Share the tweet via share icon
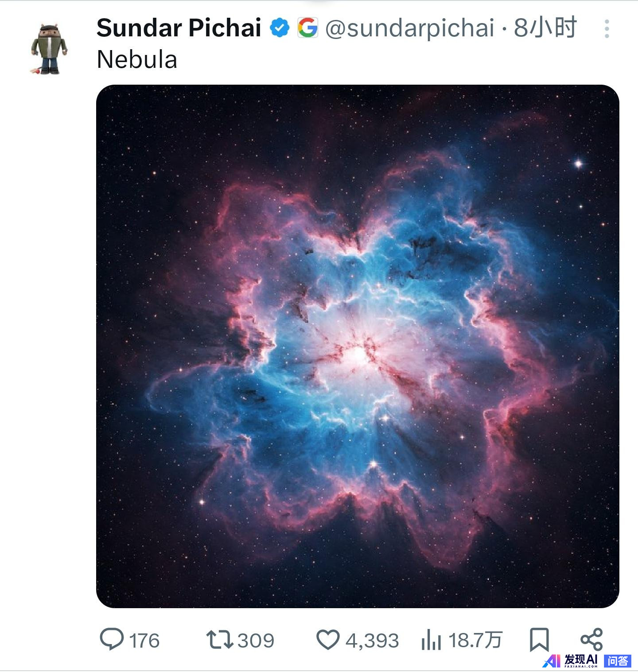Screen dimensions: 638x672 591,640
